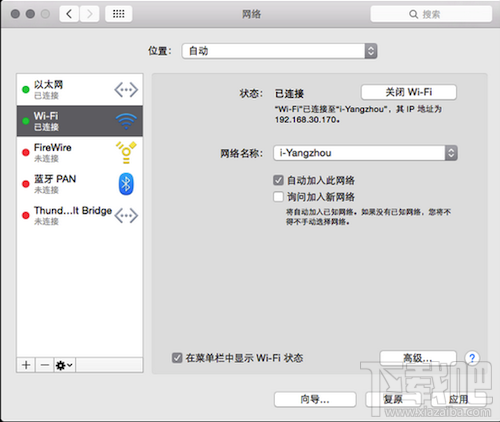Click green status dot of Wi-Fi

click(26, 121)
